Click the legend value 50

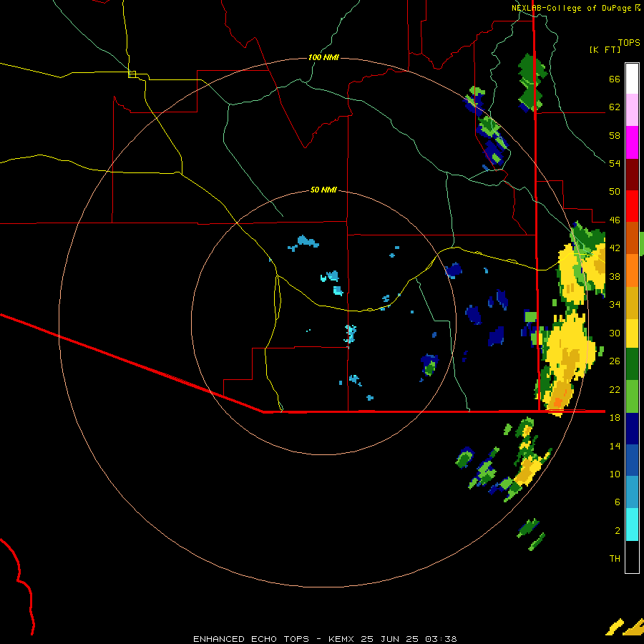(615, 192)
